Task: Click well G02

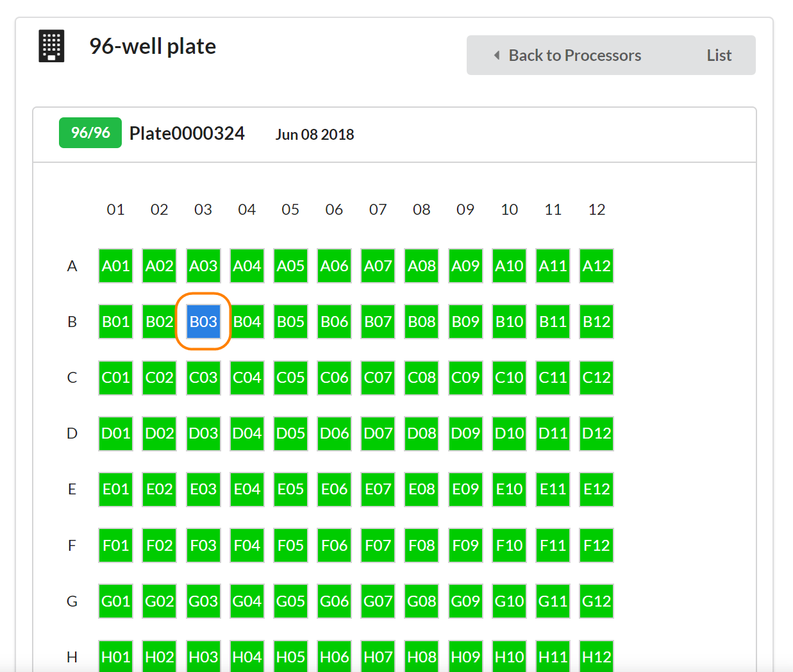Action: pyautogui.click(x=159, y=601)
